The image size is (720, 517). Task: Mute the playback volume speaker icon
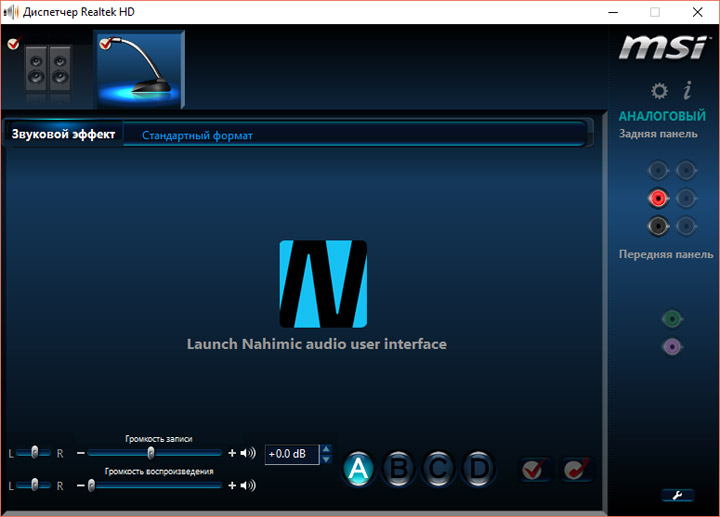(248, 485)
